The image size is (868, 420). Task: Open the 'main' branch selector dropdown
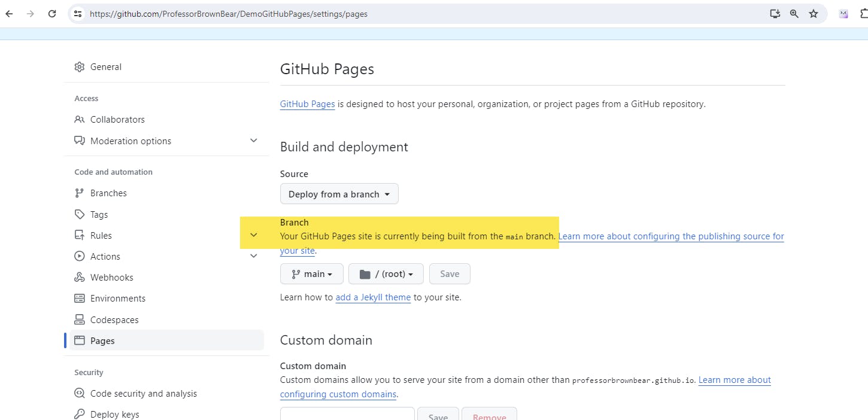pos(311,273)
